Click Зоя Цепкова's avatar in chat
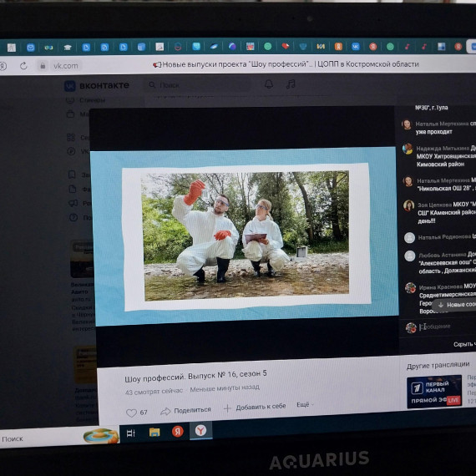This screenshot has width=476, height=476. point(408,205)
